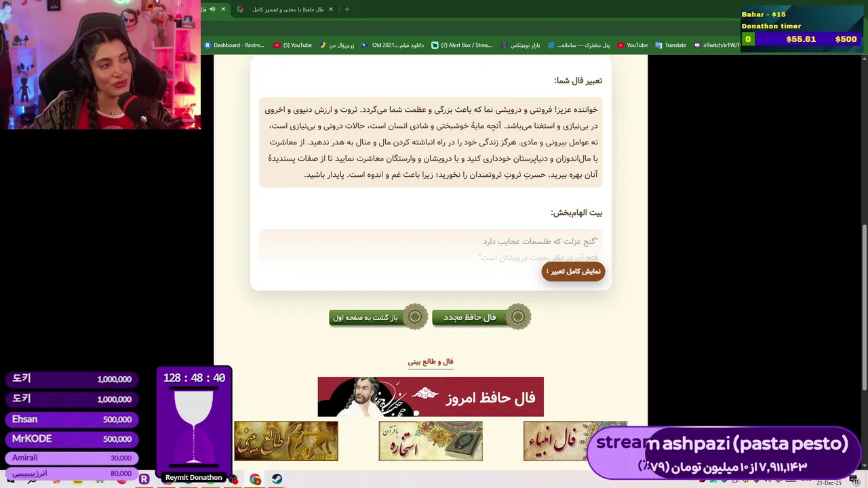Close the فال حافظ با معنی و تفسیر tab
The height and width of the screenshot is (488, 868).
click(x=331, y=9)
